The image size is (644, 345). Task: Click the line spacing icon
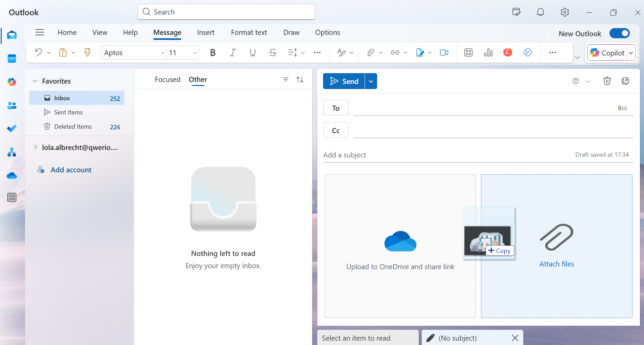coord(293,52)
